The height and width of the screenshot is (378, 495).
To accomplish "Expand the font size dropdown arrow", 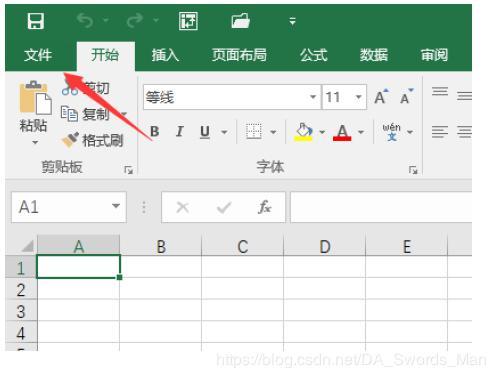I will pos(359,97).
